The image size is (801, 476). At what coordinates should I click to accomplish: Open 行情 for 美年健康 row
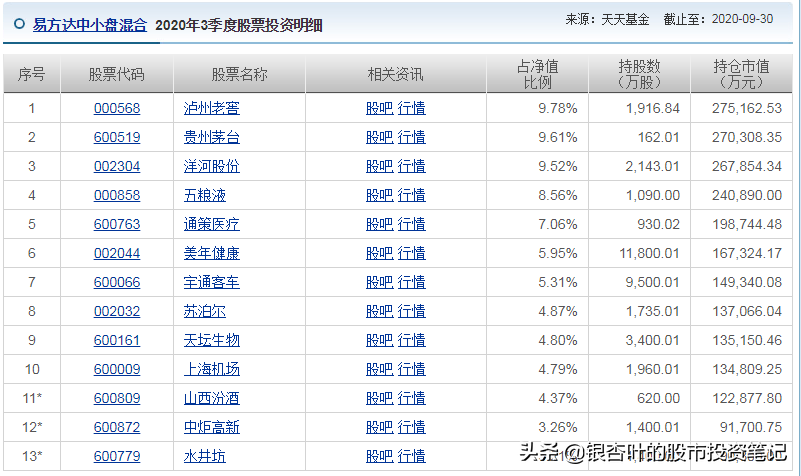411,253
